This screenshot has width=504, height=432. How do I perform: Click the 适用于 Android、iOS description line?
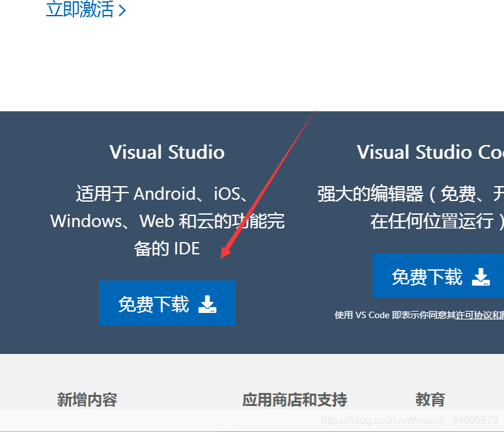pos(161,194)
